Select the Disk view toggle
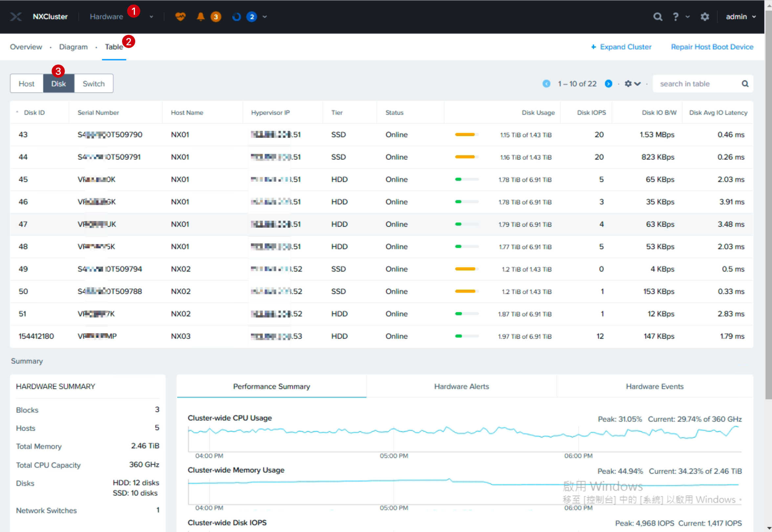 point(59,84)
